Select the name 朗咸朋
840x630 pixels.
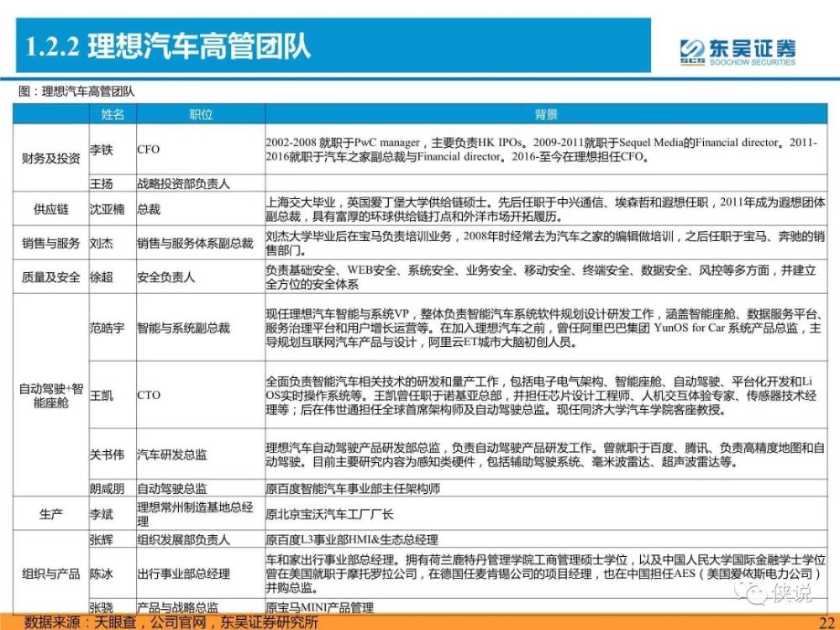(x=108, y=489)
